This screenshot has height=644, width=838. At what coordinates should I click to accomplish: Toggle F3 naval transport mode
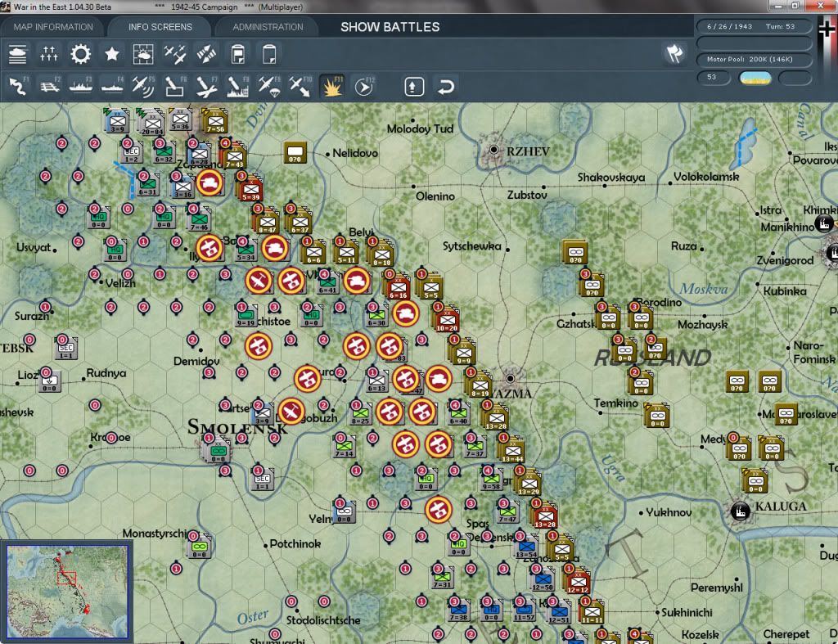coord(81,87)
